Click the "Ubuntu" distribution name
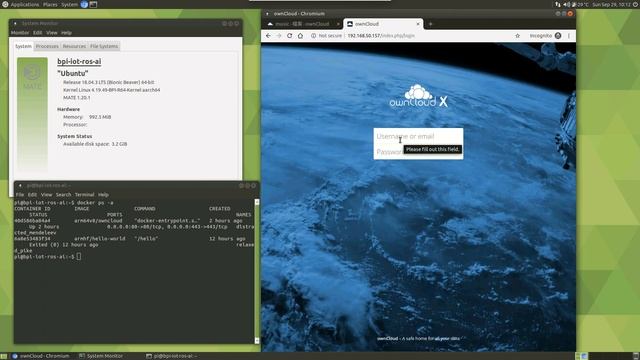640x360 pixels. tap(73, 73)
